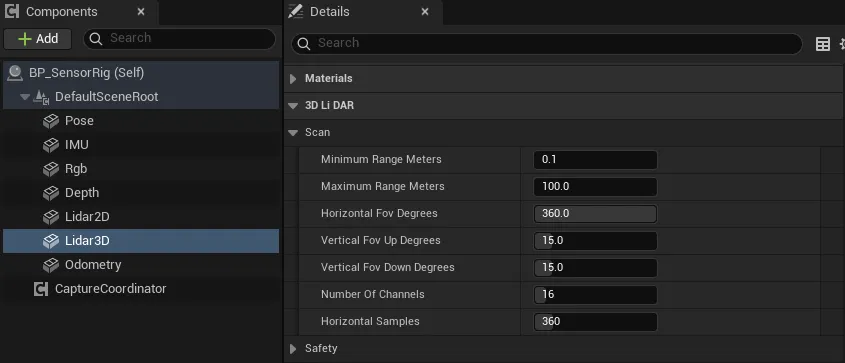Click the Lidar3D component cube icon
Image resolution: width=845 pixels, height=363 pixels.
point(51,241)
